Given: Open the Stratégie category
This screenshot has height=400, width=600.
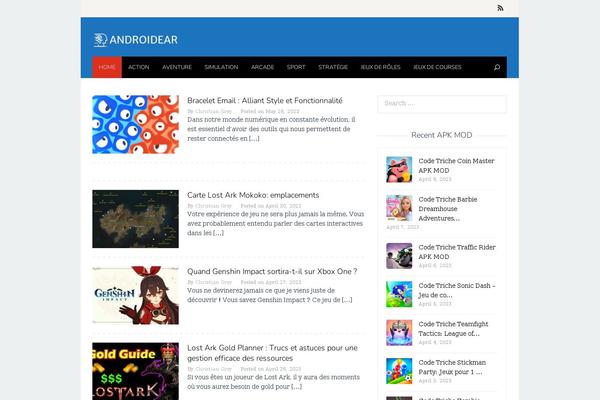Looking at the screenshot, I should click(x=333, y=67).
